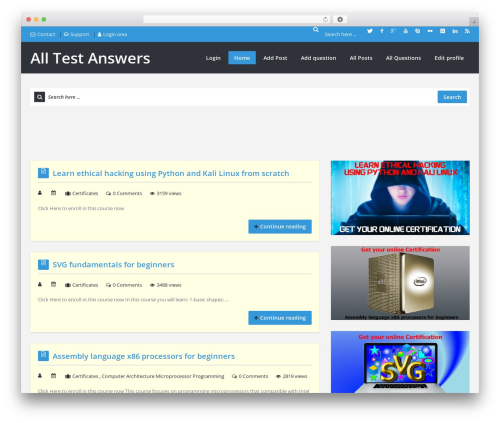The image size is (500, 423).
Task: Open the LinkedIn social icon
Action: point(455,31)
